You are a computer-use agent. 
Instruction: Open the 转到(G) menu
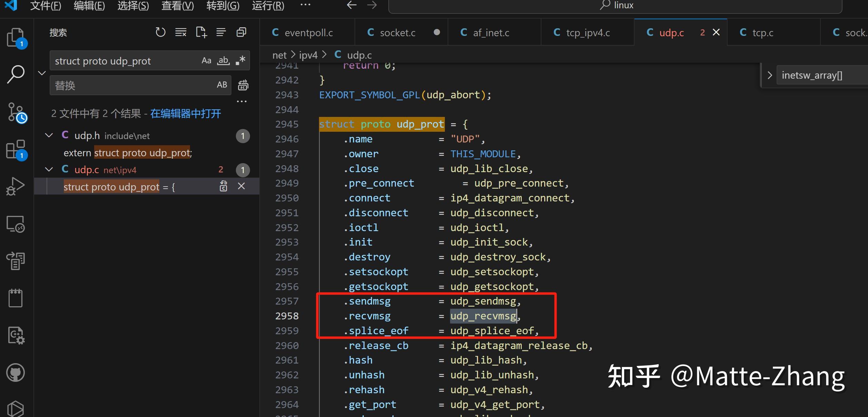click(223, 6)
